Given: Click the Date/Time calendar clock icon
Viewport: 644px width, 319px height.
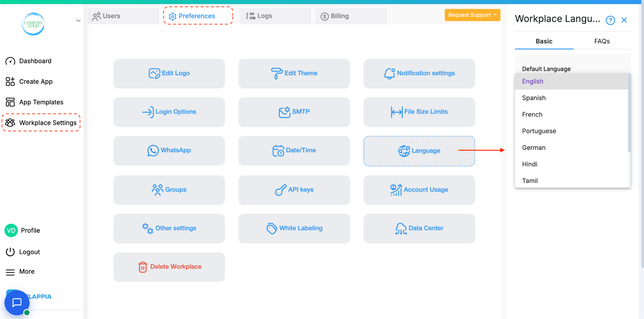Looking at the screenshot, I should pos(278,151).
